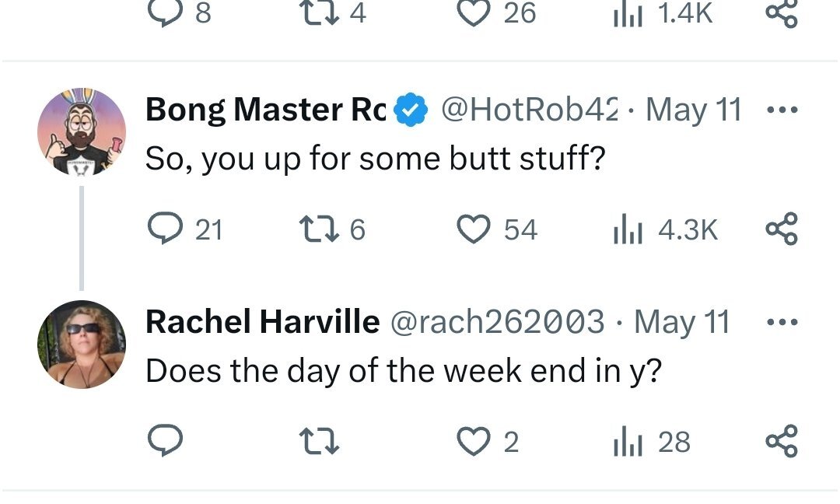The width and height of the screenshot is (840, 504).
Task: Open the @HotRob42 handle link
Action: click(529, 110)
